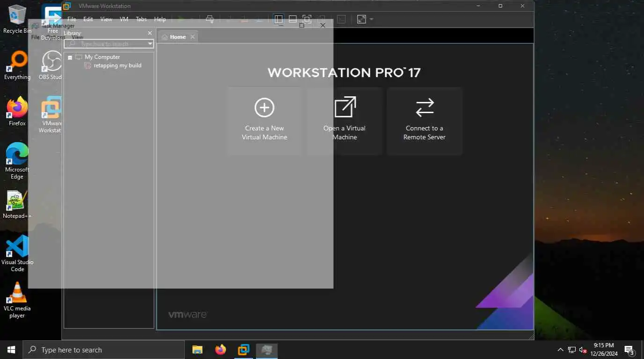Close the overlay Task Manager window
The width and height of the screenshot is (644, 359).
pos(322,25)
